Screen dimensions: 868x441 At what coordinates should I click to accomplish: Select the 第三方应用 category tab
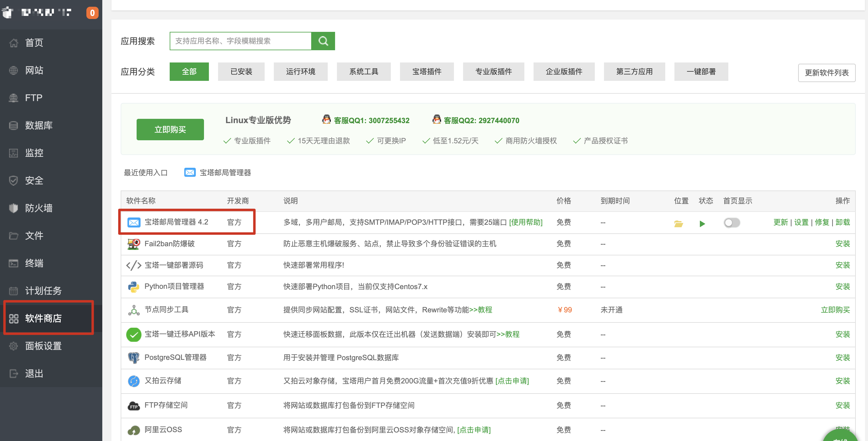pyautogui.click(x=634, y=71)
